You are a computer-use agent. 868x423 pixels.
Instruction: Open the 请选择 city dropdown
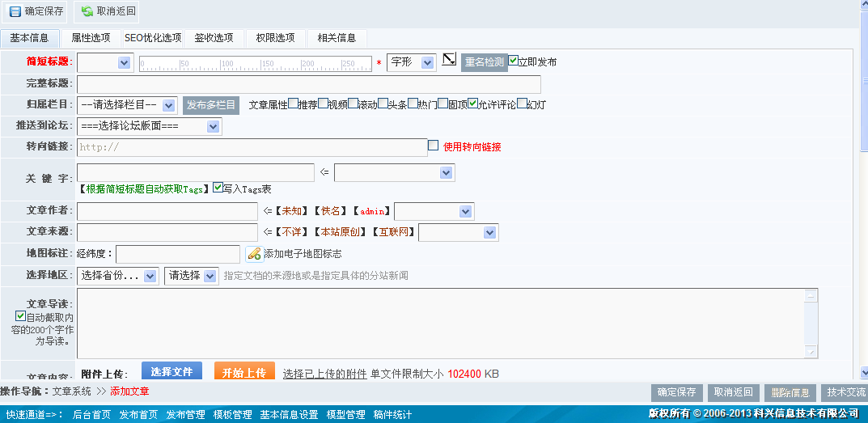click(x=192, y=276)
